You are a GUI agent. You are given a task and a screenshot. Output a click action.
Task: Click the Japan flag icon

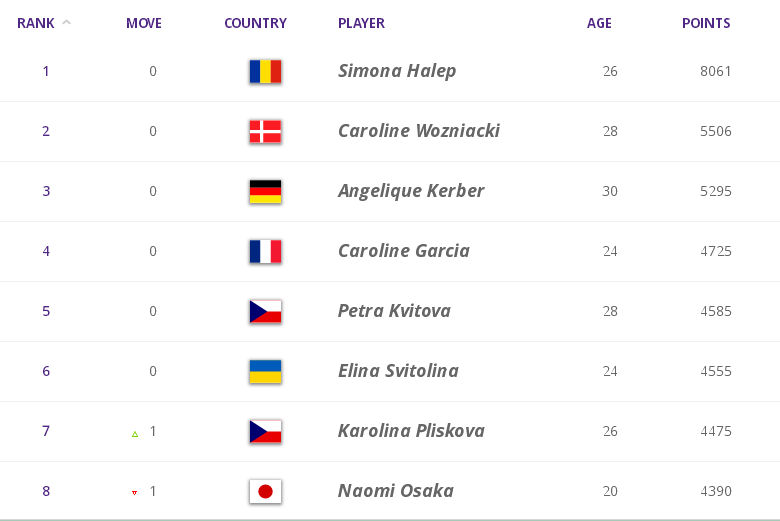click(x=265, y=492)
